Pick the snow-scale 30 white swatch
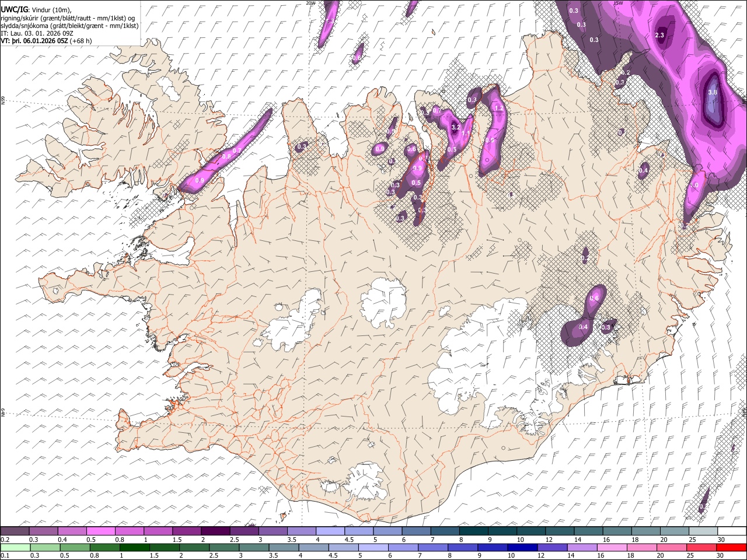This screenshot has height=560, width=747. [732, 531]
